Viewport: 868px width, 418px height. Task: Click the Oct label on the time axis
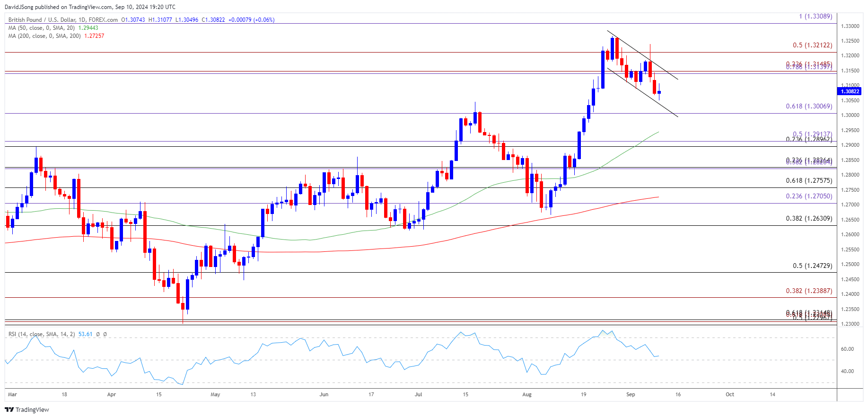[x=730, y=394]
